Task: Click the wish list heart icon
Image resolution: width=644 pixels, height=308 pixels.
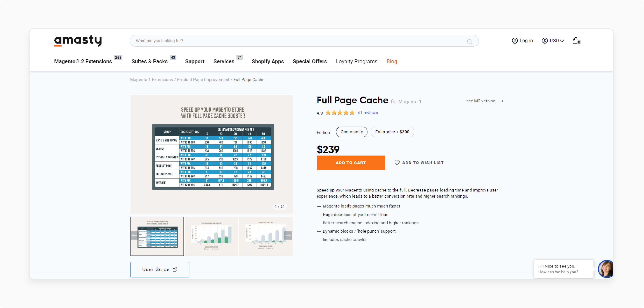Action: tap(397, 163)
